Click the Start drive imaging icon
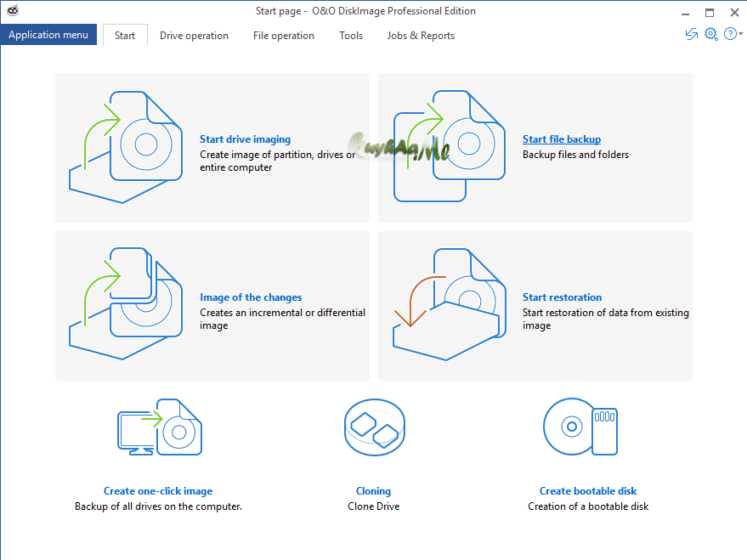Image resolution: width=747 pixels, height=560 pixels. 126,147
